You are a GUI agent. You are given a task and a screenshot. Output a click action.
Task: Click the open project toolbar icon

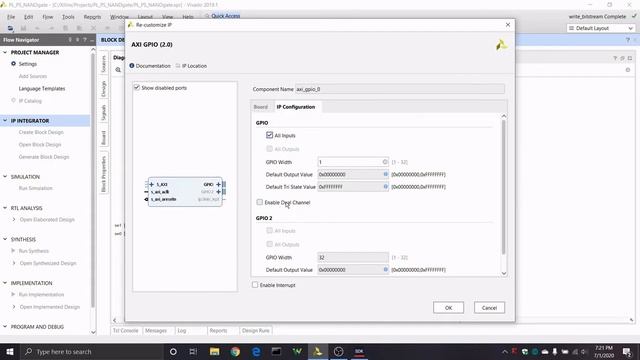(x=10, y=28)
